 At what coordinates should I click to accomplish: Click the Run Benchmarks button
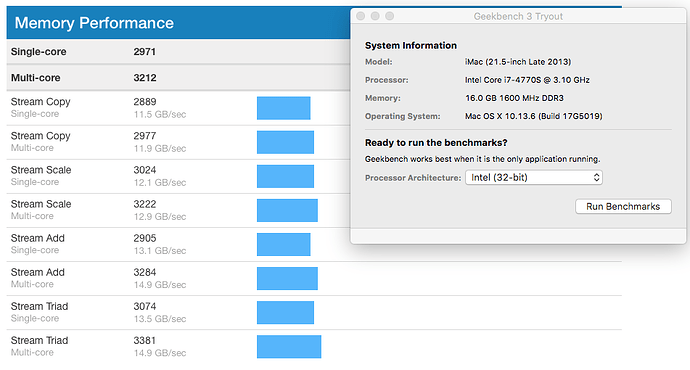(x=623, y=206)
